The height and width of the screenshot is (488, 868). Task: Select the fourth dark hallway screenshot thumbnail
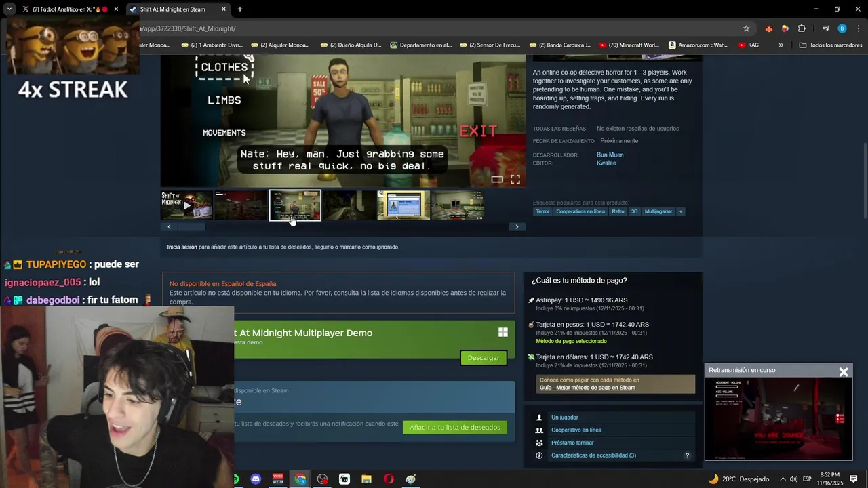tap(349, 205)
